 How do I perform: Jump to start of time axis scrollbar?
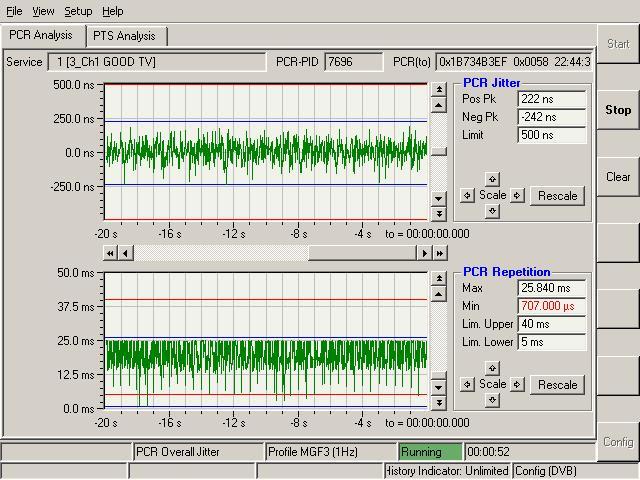coord(111,254)
